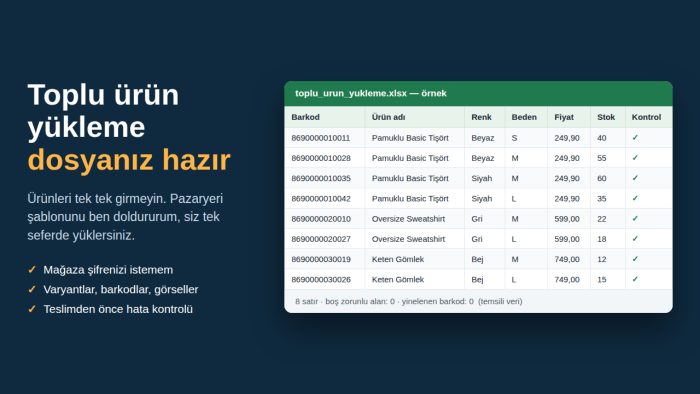Click the green check in the 8690000010035 row
The width and height of the screenshot is (700, 394).
tap(635, 178)
